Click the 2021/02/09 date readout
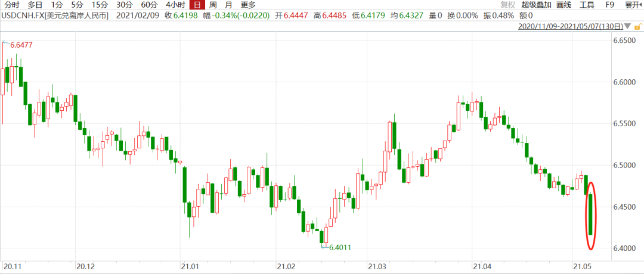The width and height of the screenshot is (644, 274). pos(138,15)
